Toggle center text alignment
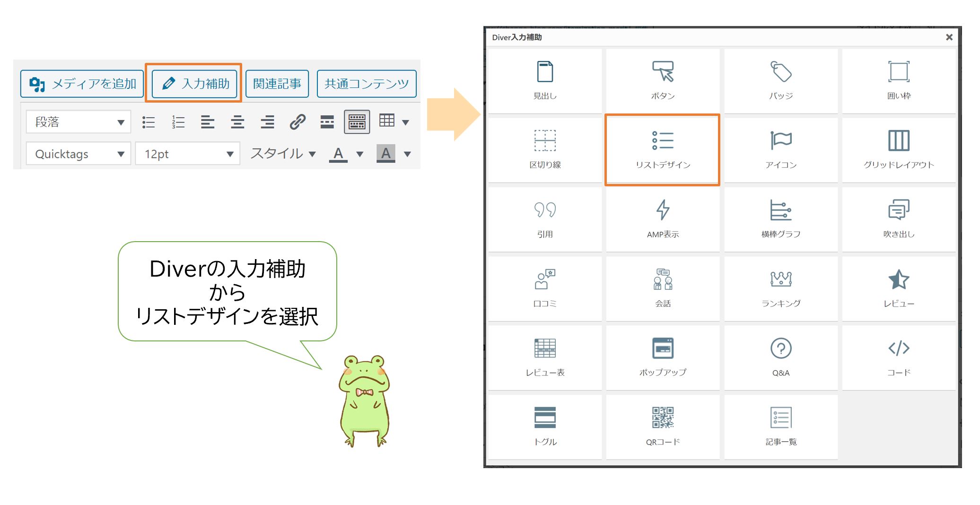 point(237,122)
